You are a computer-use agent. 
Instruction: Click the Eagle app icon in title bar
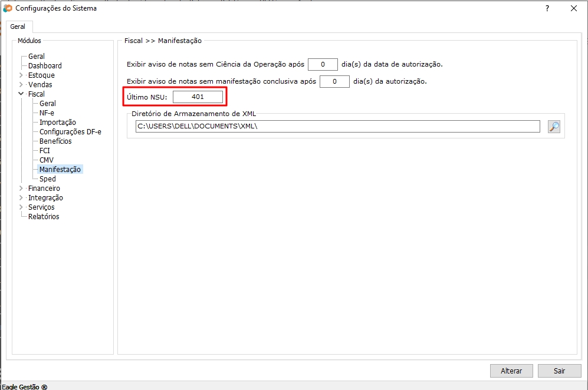[x=8, y=8]
